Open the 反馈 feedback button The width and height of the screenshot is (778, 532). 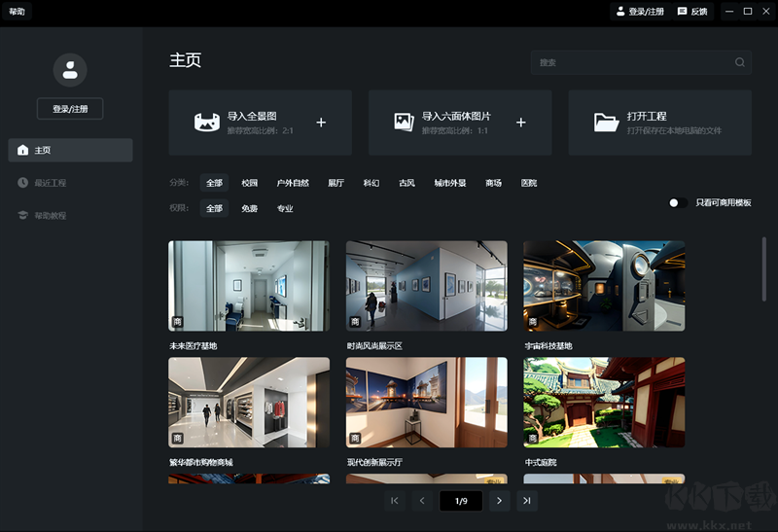(692, 11)
